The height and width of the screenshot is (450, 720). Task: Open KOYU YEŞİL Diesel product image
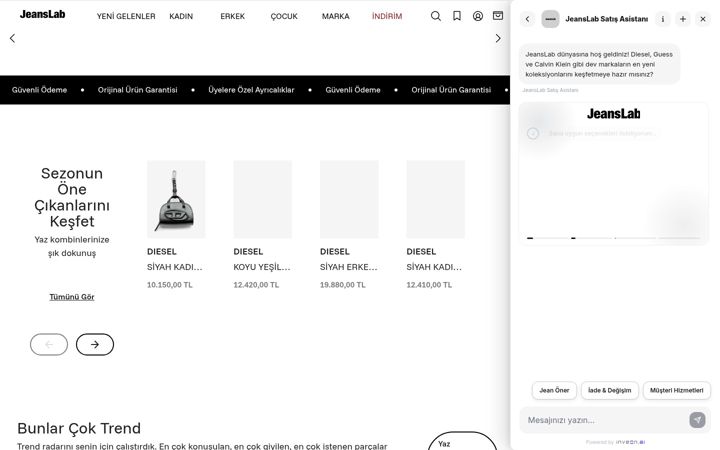point(262,199)
